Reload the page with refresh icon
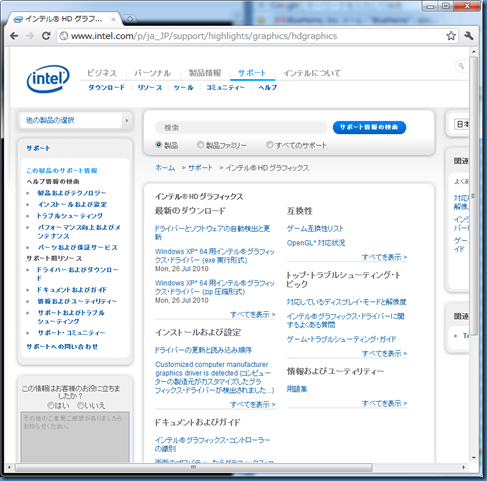Screen dimensions: 487x481 coord(46,36)
